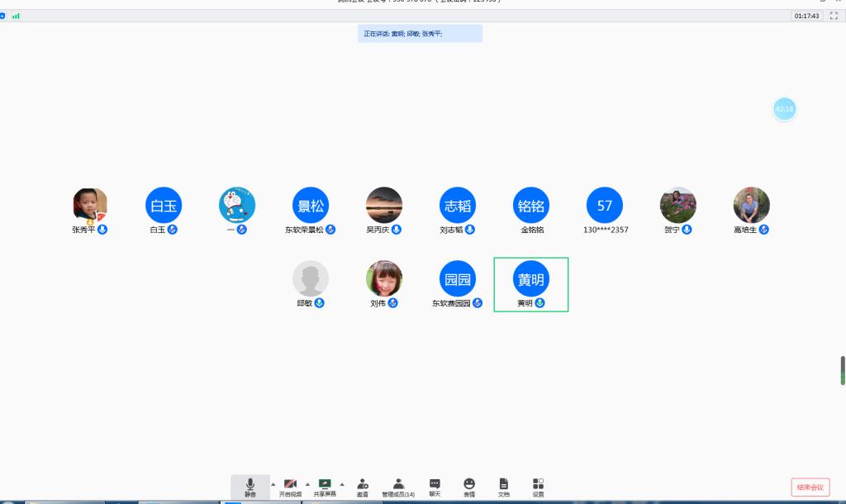Screen dimensions: 846x504
Task: Click 吴丙庆's sunset avatar
Action: tap(384, 205)
